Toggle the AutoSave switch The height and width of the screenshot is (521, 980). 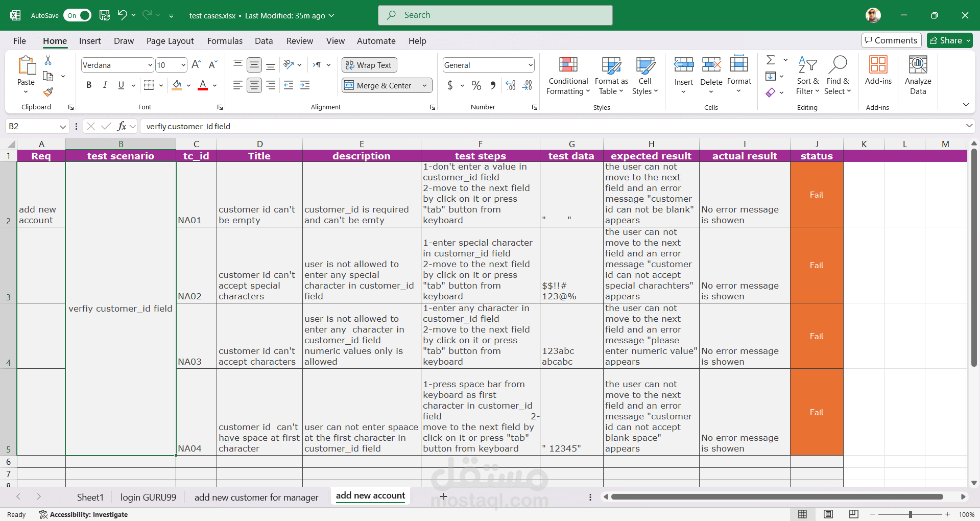click(77, 15)
